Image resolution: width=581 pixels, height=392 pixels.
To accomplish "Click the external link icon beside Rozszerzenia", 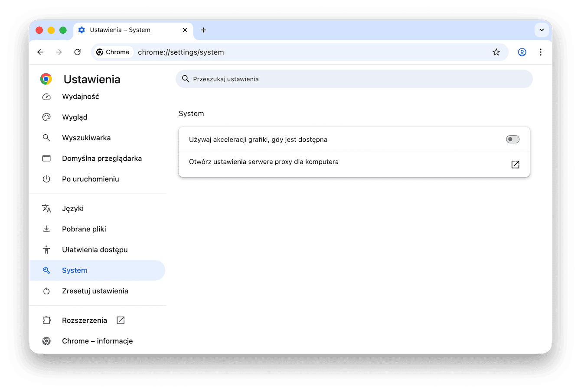I will (121, 320).
